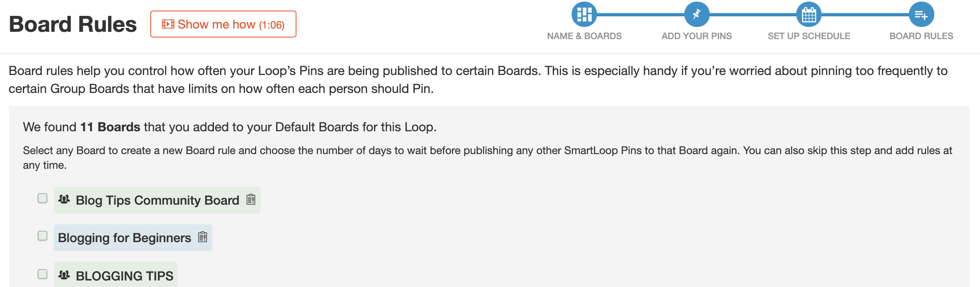
Task: Select the BOARD RULES step label
Action: click(921, 36)
